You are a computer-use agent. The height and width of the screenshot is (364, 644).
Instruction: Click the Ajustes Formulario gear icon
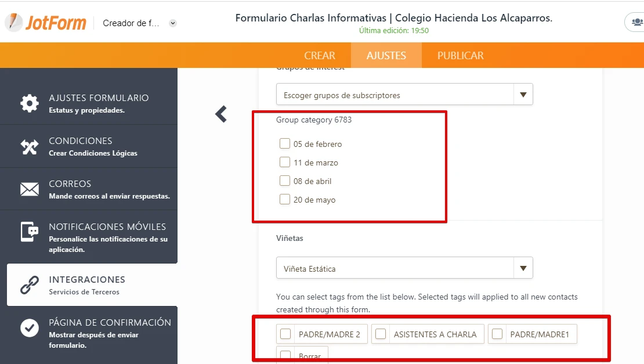30,103
